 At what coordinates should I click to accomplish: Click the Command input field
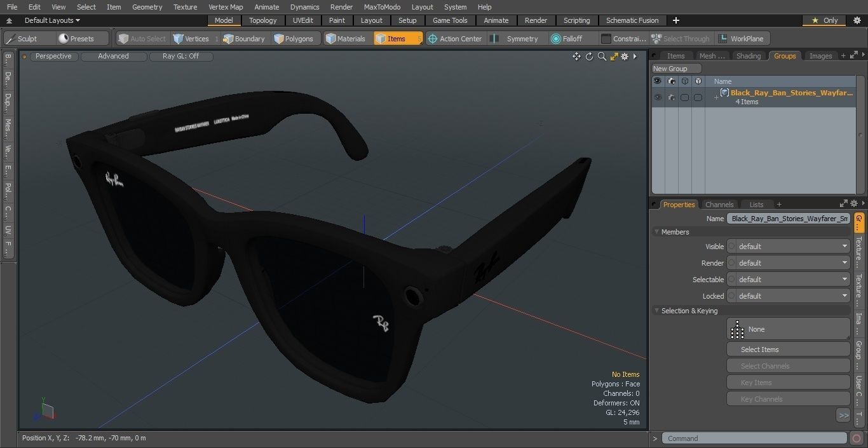pos(754,438)
